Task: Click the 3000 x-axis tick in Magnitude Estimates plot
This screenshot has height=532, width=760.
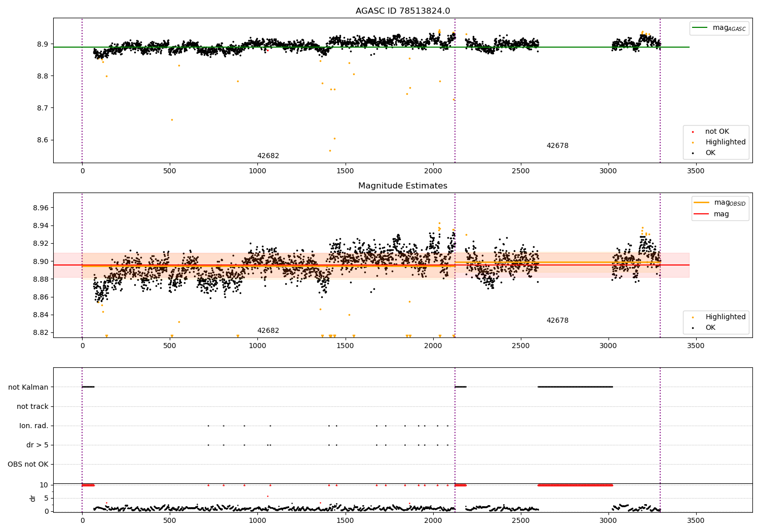Action: tap(608, 346)
